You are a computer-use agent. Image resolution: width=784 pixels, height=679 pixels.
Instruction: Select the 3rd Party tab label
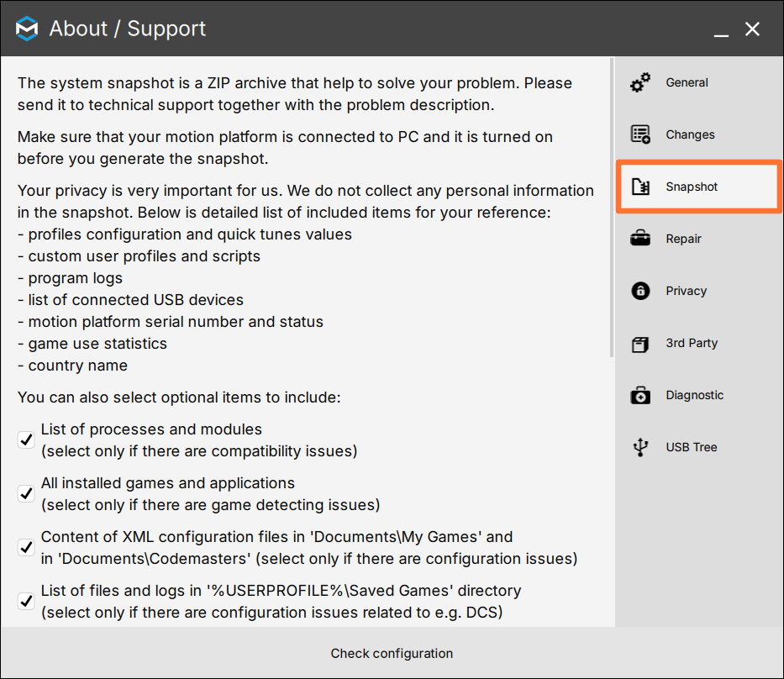click(692, 343)
